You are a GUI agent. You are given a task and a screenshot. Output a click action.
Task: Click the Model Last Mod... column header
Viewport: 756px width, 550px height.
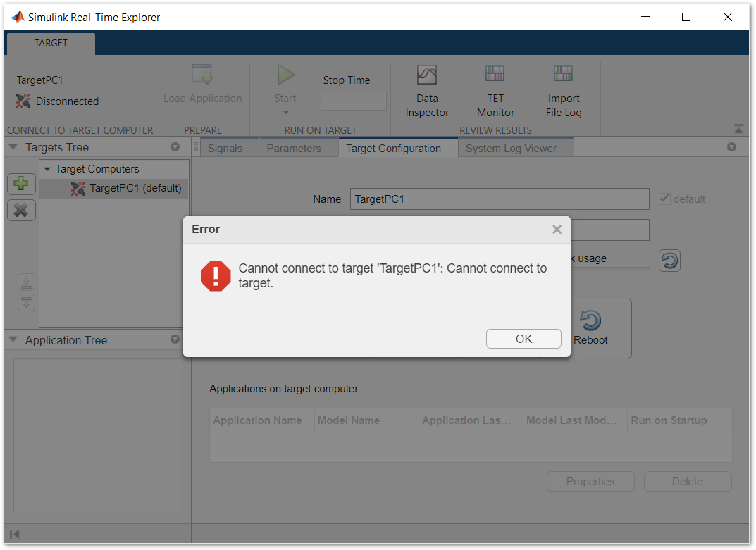pos(575,420)
